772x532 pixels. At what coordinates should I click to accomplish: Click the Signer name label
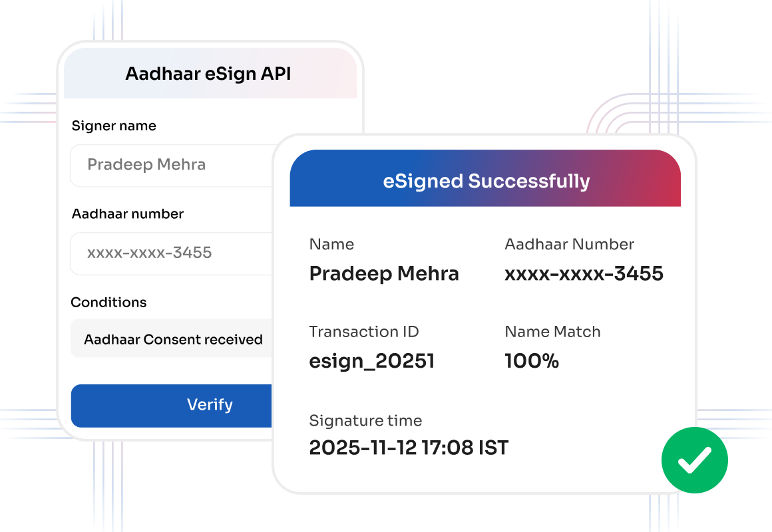[114, 126]
